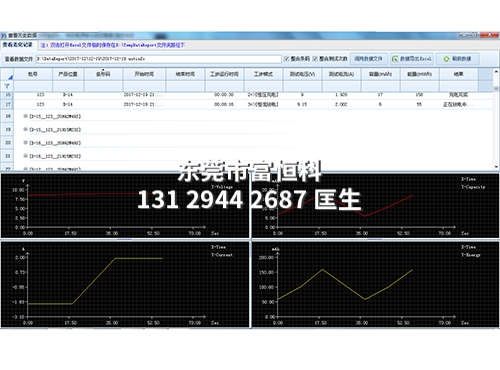Viewport: 500px width, 370px height.
Task: Expand the tree node in row 21
Action: click(25, 156)
